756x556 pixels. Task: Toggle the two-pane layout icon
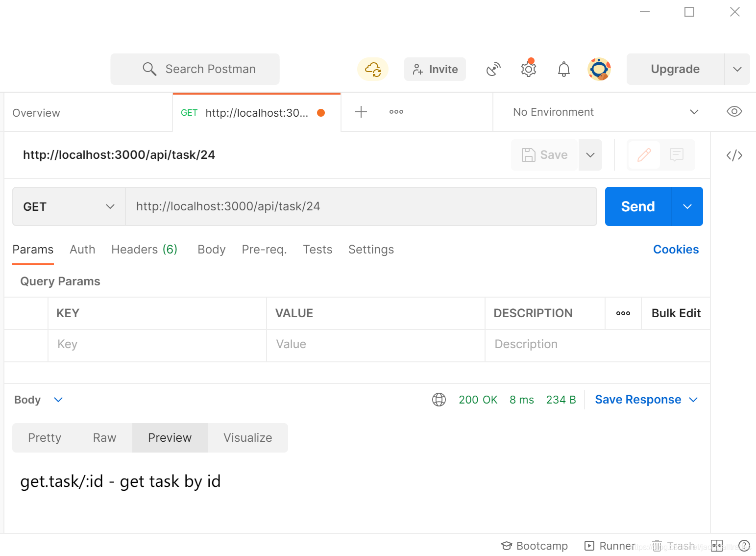pos(717,546)
